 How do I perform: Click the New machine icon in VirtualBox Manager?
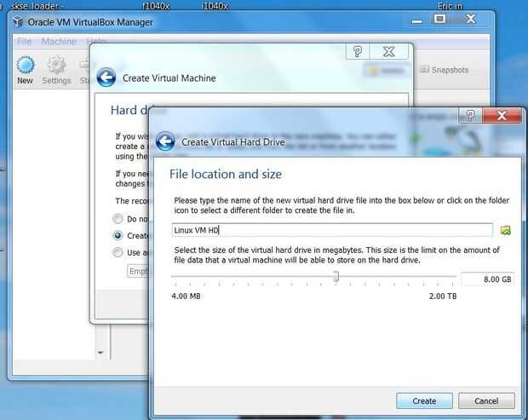pyautogui.click(x=26, y=65)
